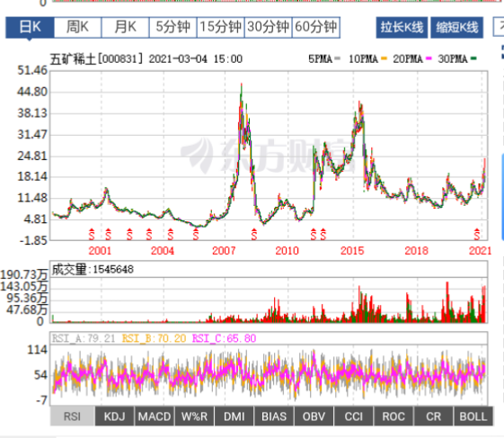The height and width of the screenshot is (438, 504).
Task: Select the KDJ indicator
Action: (114, 416)
